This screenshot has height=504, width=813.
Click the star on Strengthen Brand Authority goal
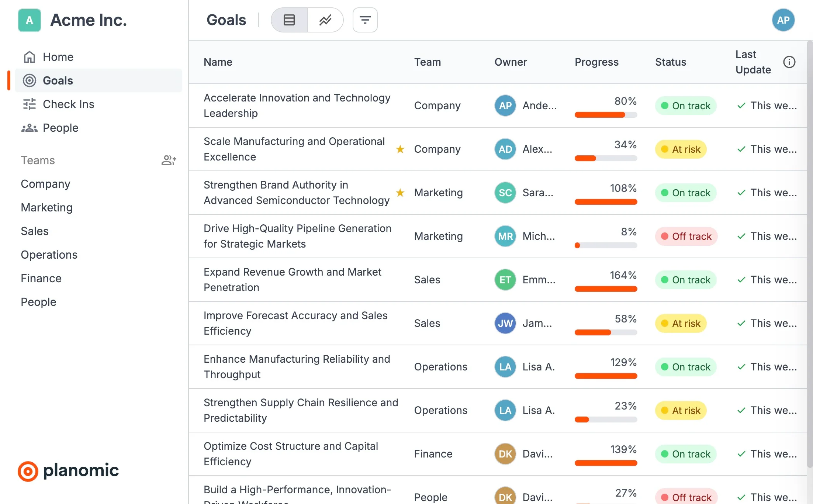[x=400, y=193]
